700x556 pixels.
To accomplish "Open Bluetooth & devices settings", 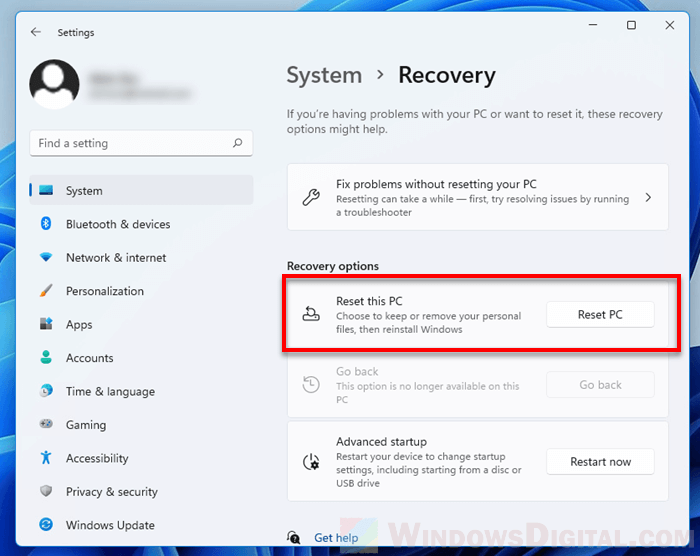I will 118,224.
